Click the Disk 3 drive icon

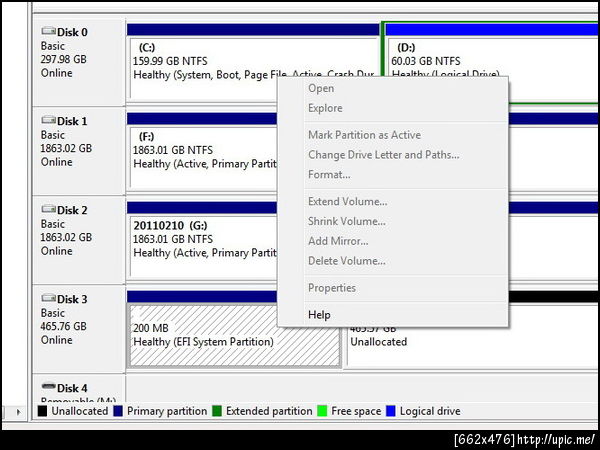tap(48, 298)
